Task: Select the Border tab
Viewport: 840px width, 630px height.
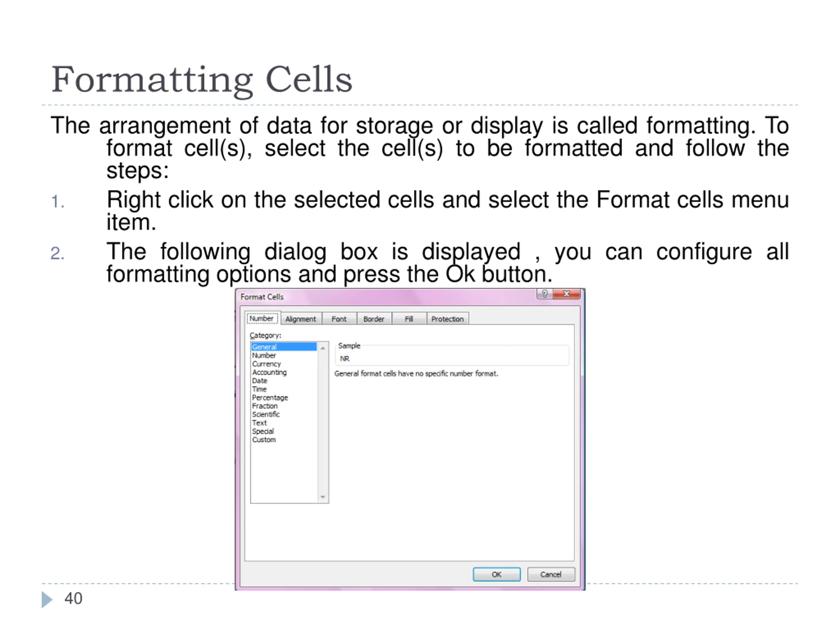Action: pos(374,319)
